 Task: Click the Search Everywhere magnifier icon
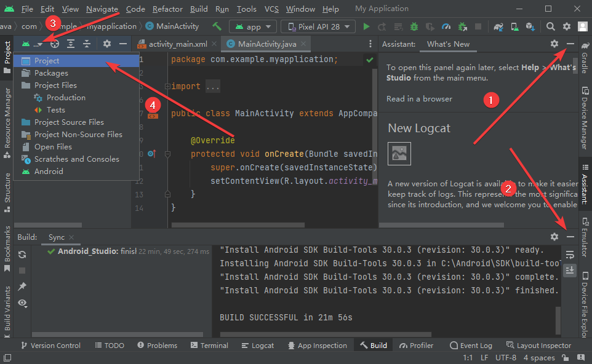(551, 26)
